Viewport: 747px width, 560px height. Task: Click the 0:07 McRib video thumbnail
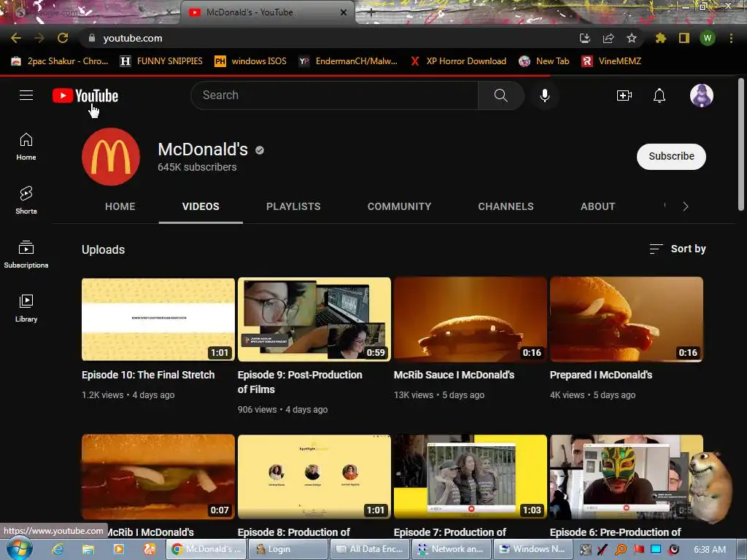tap(158, 477)
